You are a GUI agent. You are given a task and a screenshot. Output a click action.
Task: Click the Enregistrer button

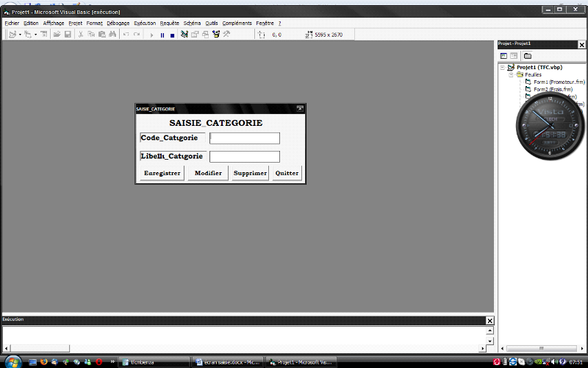[x=162, y=173]
